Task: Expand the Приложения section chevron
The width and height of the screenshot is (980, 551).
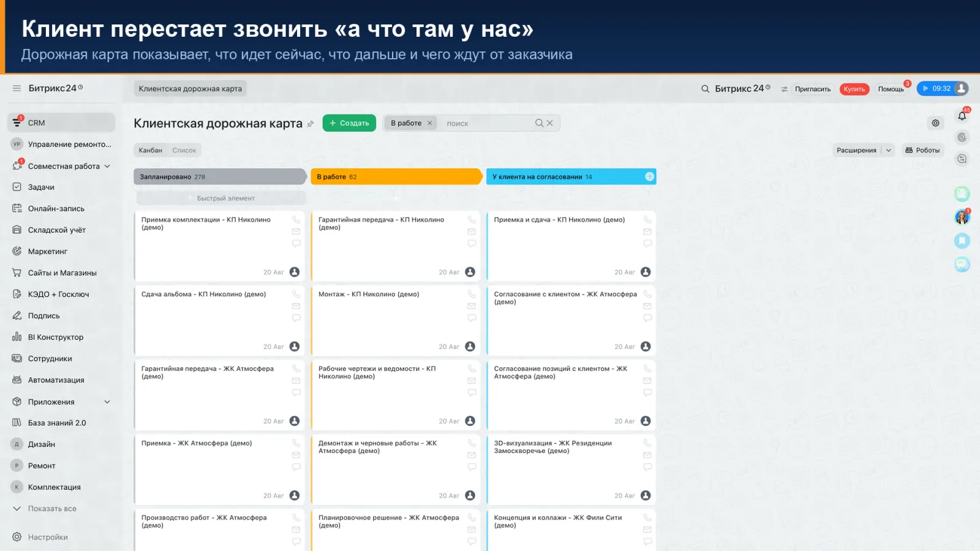Action: coord(107,402)
